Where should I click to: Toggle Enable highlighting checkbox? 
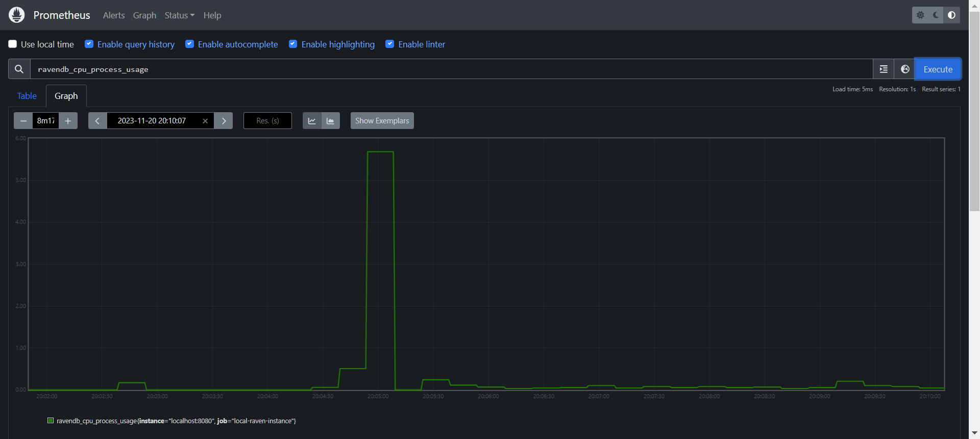pyautogui.click(x=293, y=44)
